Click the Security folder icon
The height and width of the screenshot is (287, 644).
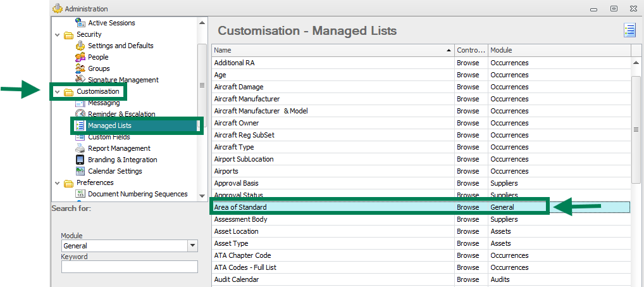coord(68,35)
